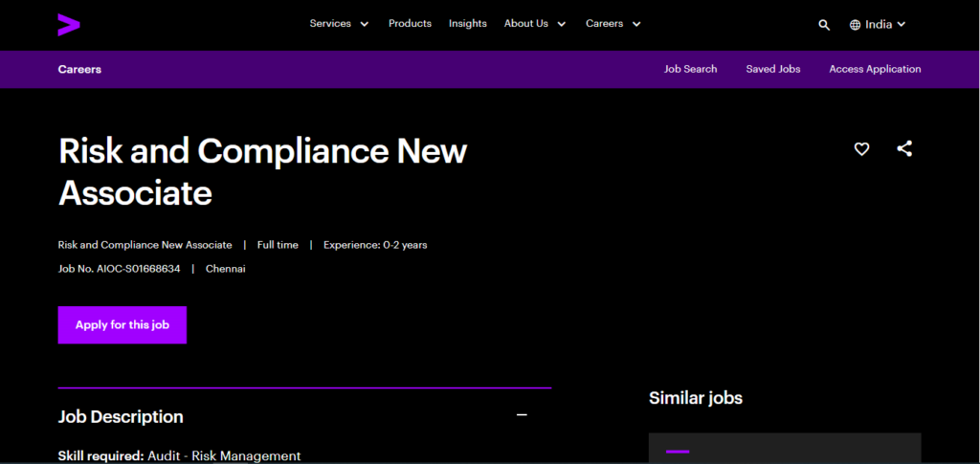
Task: Open Saved Jobs
Action: (772, 69)
